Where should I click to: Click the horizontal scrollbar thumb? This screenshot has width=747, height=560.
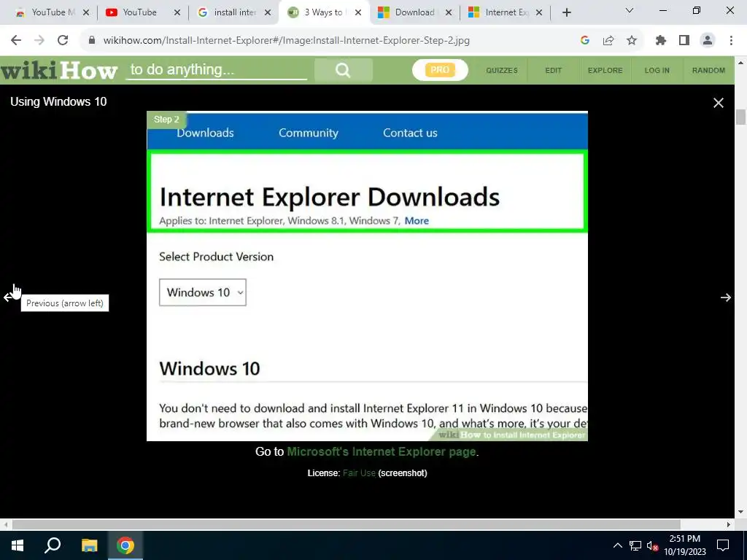[347, 524]
